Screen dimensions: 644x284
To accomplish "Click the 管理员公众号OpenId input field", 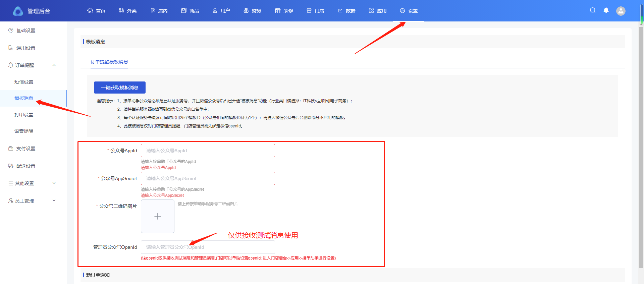I will click(208, 247).
